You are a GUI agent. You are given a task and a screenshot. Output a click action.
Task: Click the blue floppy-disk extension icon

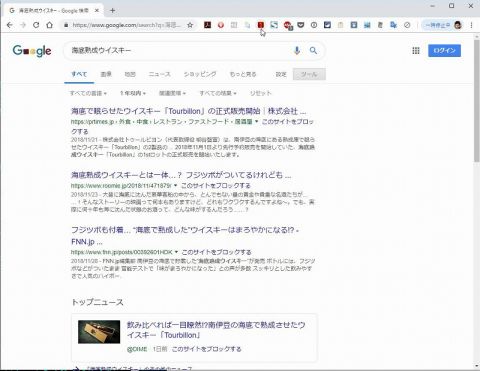click(x=354, y=25)
